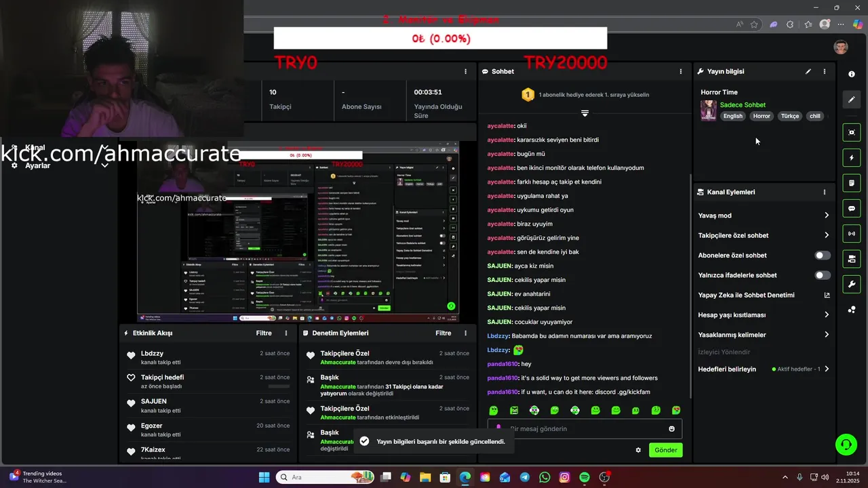
Task: Open the chat bubble icon in right sidebar
Action: coord(852,208)
